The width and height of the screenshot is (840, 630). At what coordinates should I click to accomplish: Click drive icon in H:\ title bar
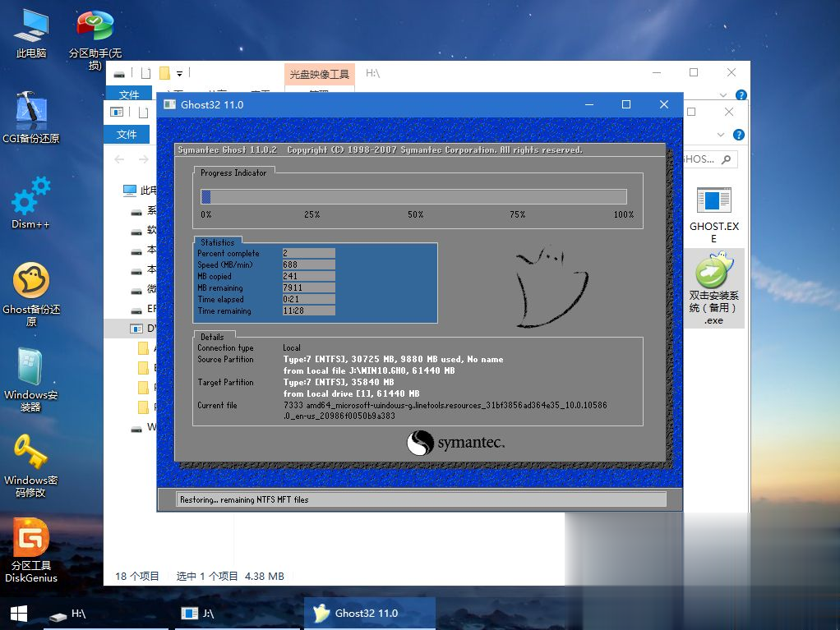(119, 74)
